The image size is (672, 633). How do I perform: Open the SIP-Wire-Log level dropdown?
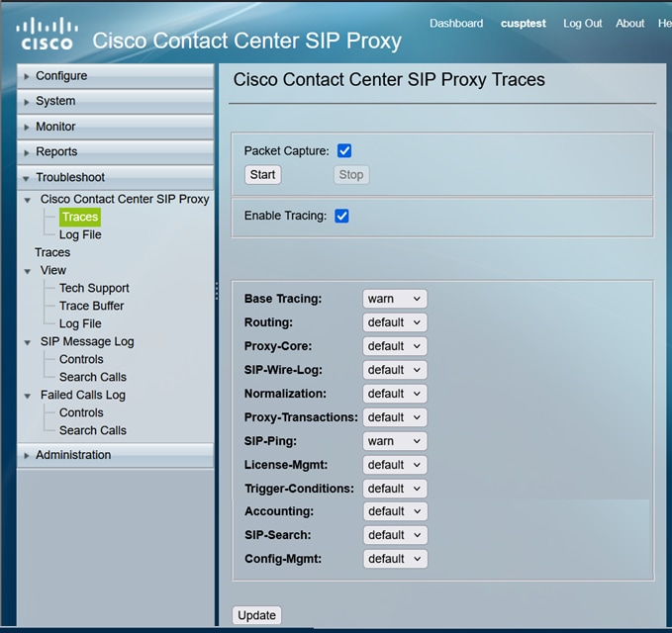(395, 370)
